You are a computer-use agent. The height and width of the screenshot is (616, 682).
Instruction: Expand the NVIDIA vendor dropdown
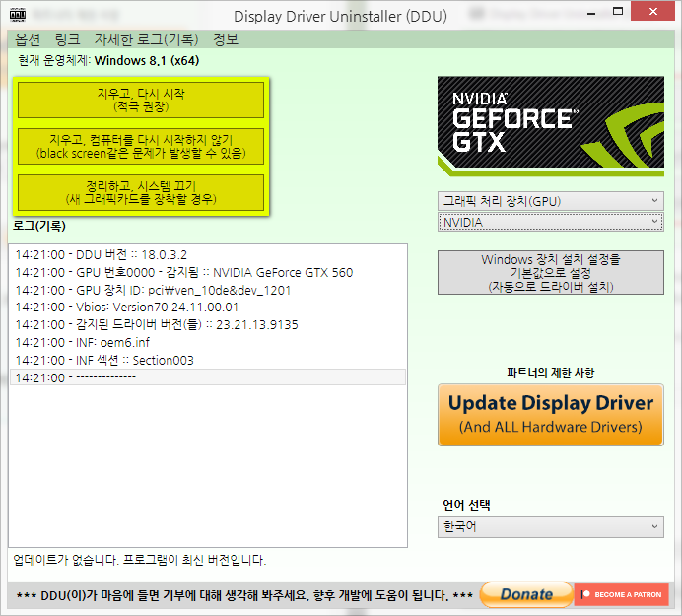tap(551, 222)
